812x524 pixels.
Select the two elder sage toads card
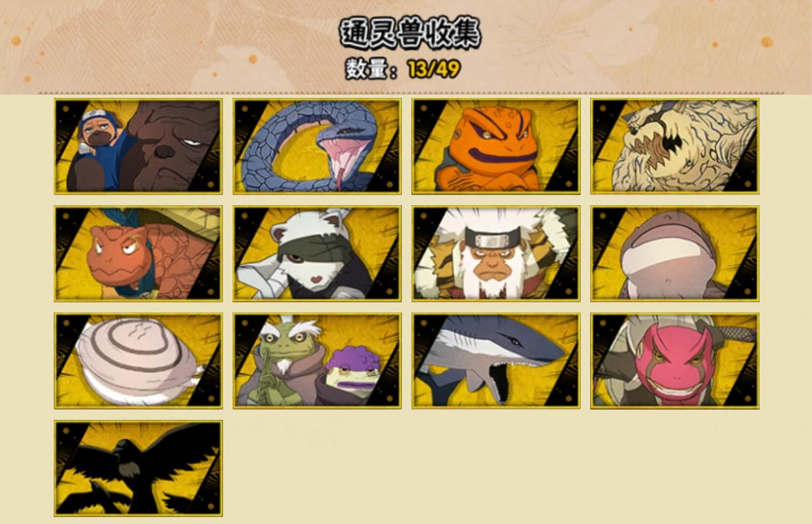(317, 360)
